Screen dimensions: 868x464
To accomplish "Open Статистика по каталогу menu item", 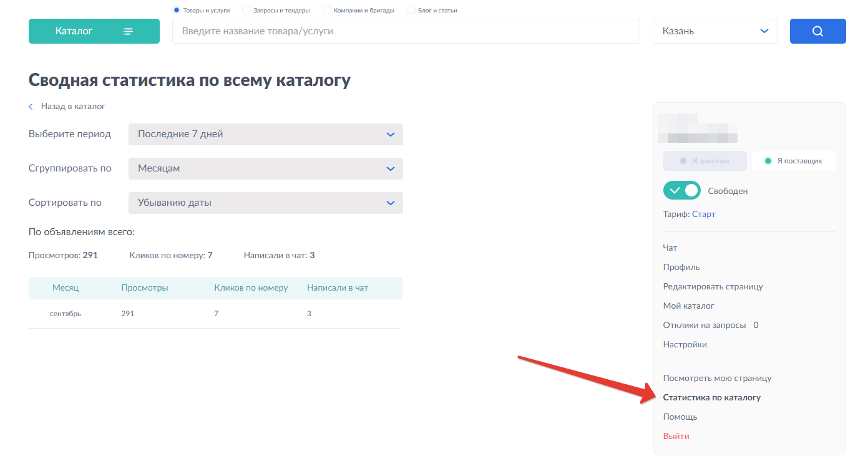I will [711, 397].
